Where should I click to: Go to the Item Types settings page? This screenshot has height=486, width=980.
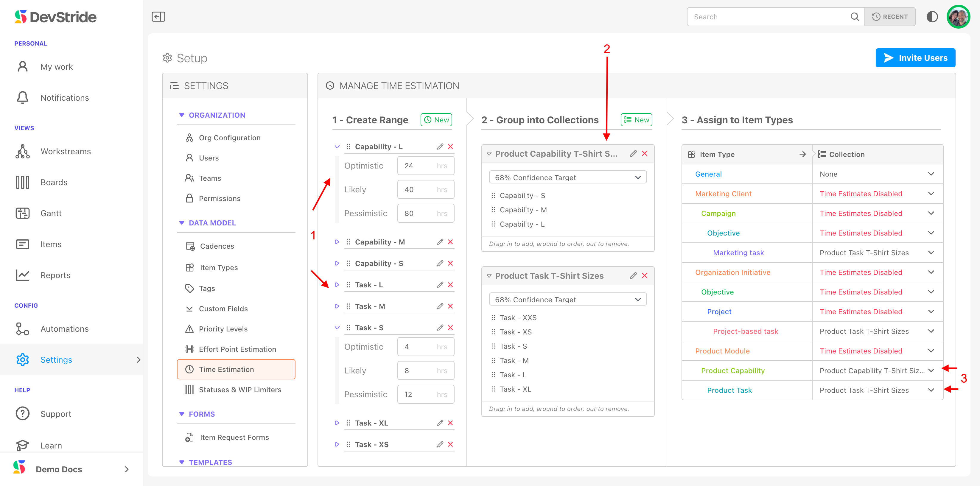219,267
